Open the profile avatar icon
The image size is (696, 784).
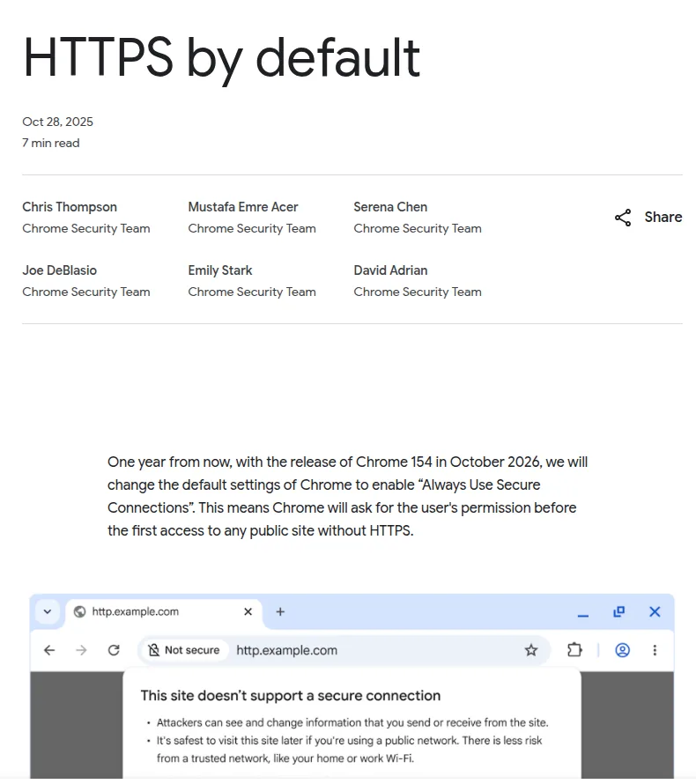coord(622,650)
